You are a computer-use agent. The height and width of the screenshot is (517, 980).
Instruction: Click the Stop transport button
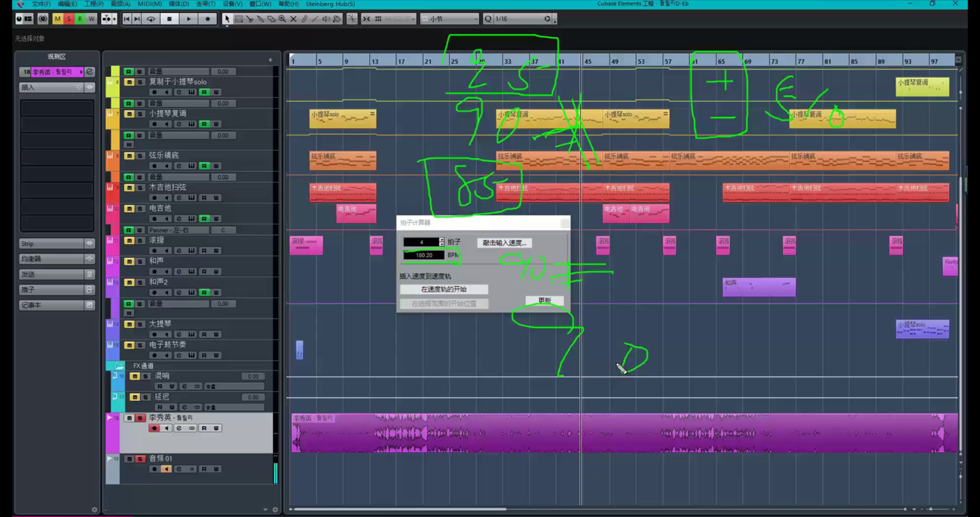point(169,19)
